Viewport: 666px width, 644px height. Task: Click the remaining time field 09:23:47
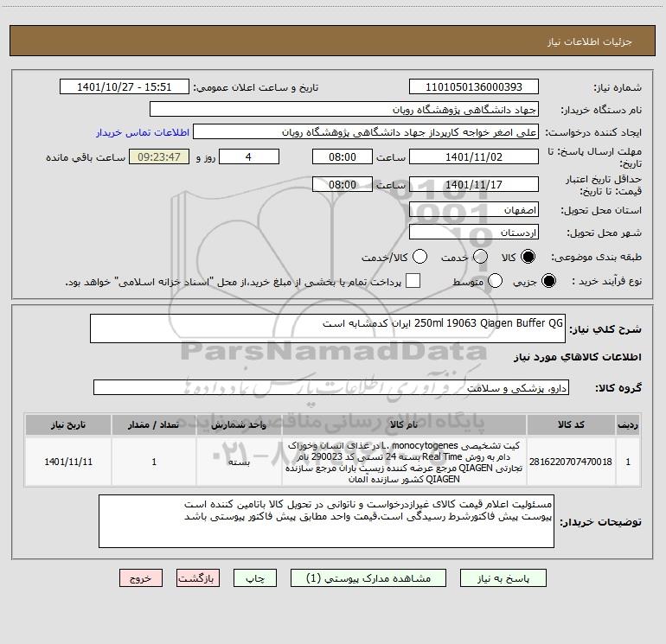click(159, 156)
